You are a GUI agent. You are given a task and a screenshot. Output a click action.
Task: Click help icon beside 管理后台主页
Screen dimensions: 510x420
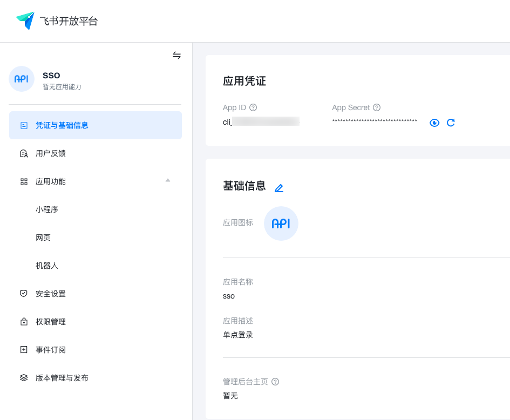pyautogui.click(x=275, y=382)
